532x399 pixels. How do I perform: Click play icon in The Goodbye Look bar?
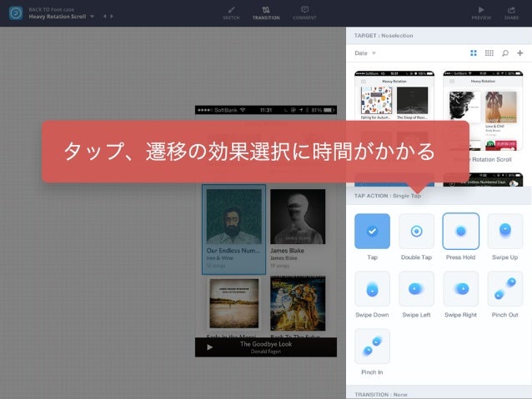pyautogui.click(x=209, y=347)
